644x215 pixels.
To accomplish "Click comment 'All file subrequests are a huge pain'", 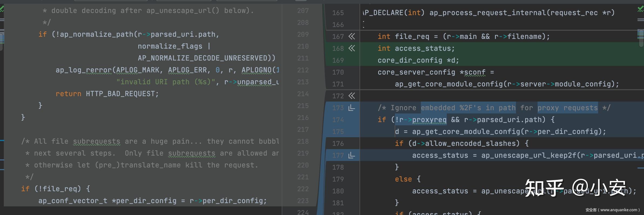I will click(x=118, y=141).
